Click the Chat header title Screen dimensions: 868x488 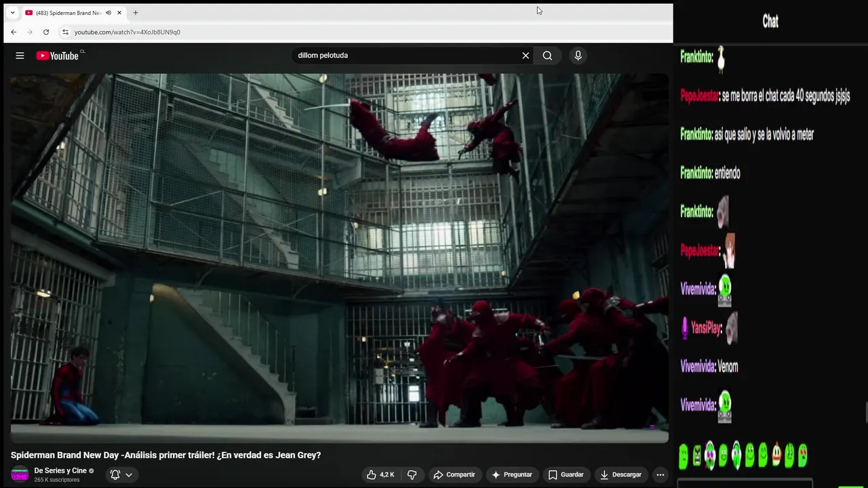point(770,21)
